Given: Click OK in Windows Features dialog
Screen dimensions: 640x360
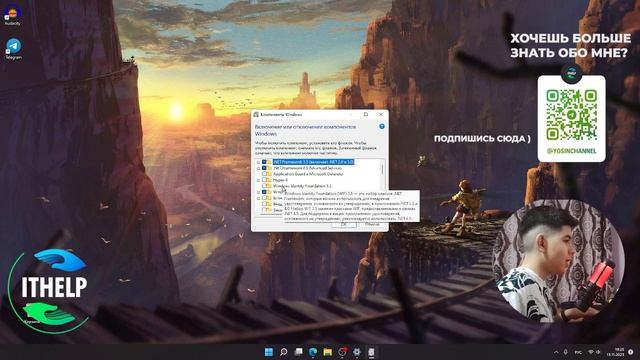Looking at the screenshot, I should 344,224.
